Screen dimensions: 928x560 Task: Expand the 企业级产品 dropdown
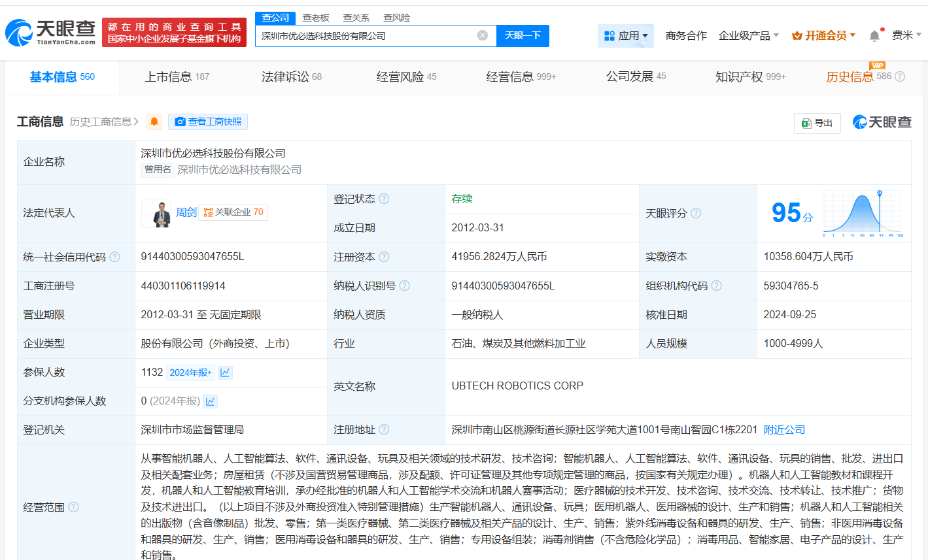pos(748,36)
